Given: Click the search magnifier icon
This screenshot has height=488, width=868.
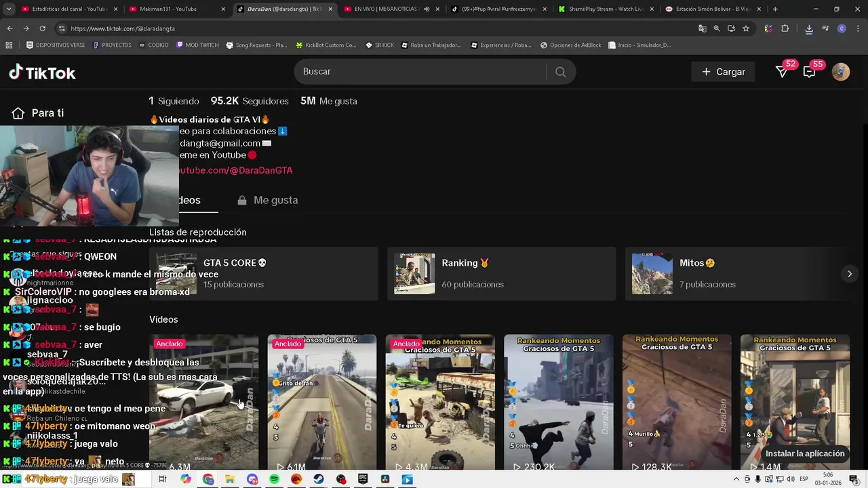Looking at the screenshot, I should (560, 72).
